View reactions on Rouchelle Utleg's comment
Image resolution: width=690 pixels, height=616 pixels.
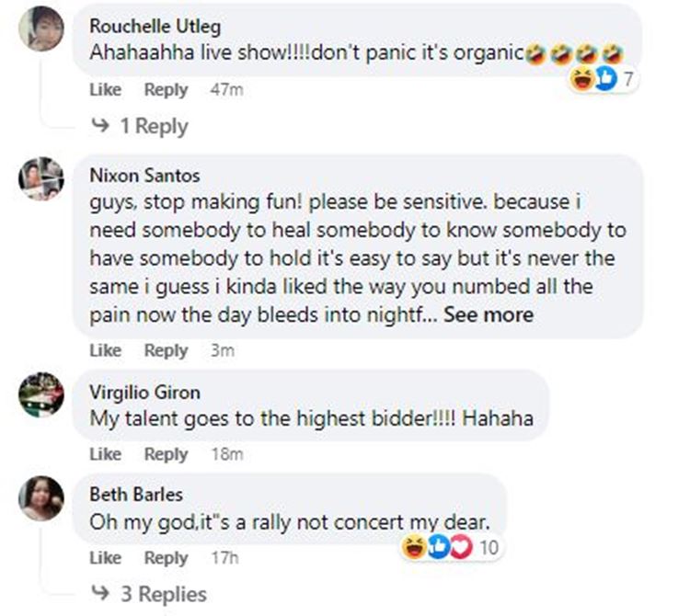(x=604, y=79)
